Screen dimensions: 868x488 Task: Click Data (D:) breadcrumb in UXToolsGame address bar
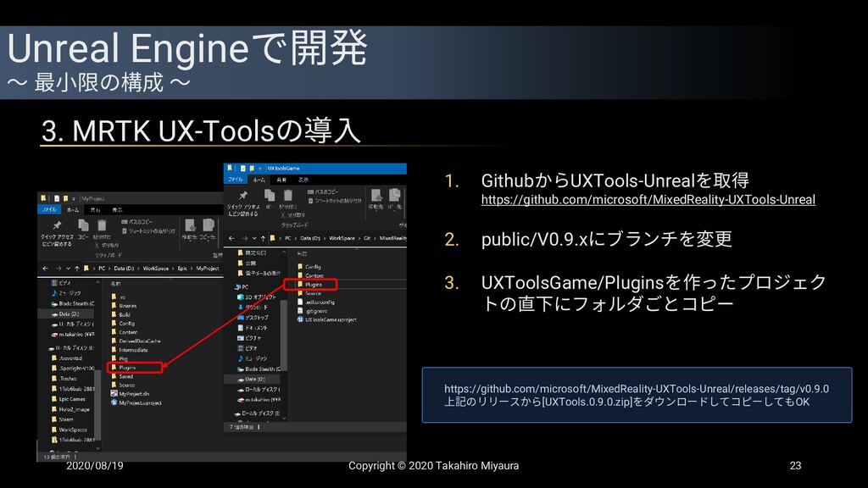[x=310, y=238]
